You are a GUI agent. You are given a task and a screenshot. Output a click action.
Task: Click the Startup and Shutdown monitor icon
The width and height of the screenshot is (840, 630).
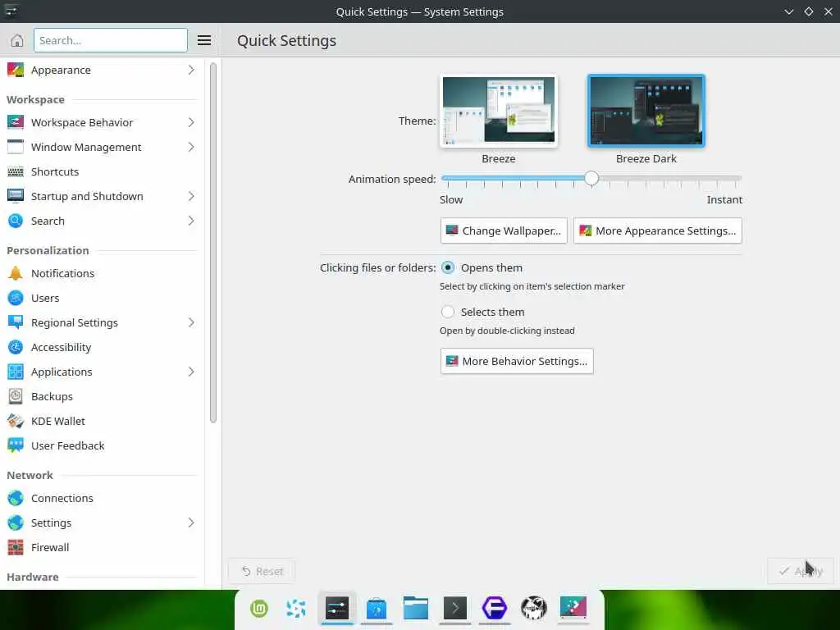pos(16,196)
